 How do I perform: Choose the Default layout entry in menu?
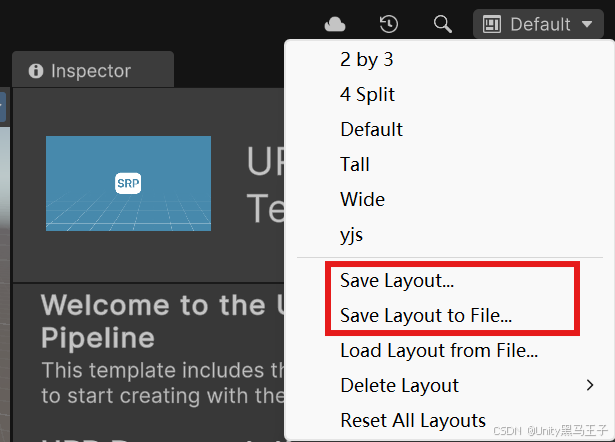tap(449, 129)
